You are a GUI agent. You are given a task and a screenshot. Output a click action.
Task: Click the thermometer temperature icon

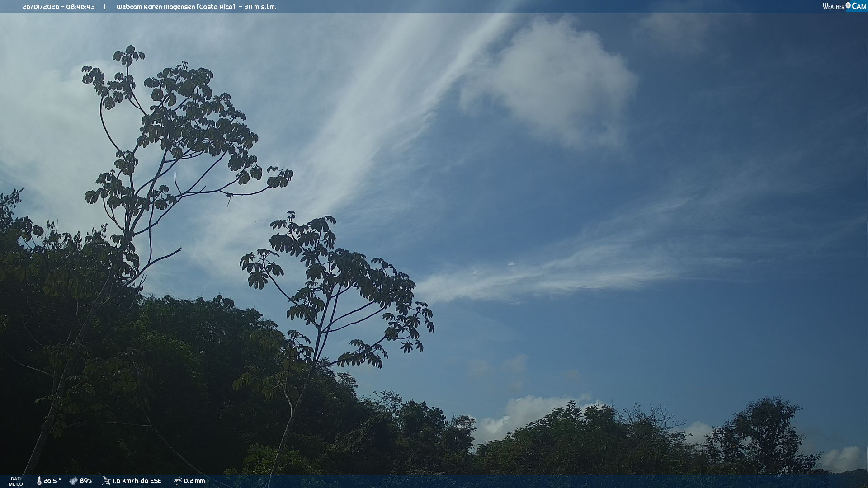click(39, 481)
